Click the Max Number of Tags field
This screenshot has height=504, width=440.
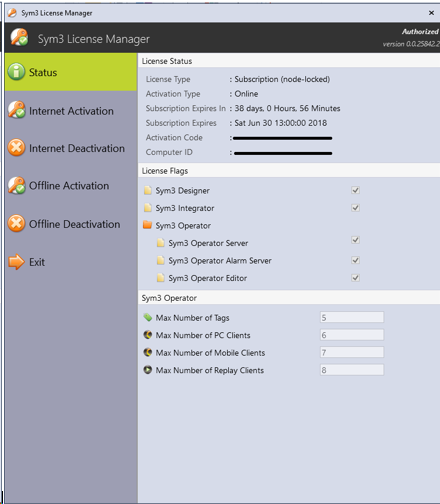352,317
